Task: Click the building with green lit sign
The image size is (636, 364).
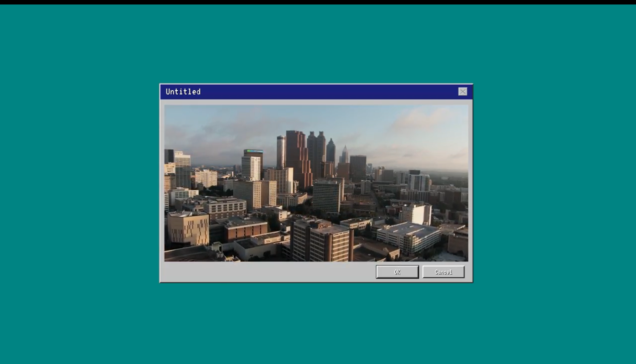Action: tap(253, 158)
